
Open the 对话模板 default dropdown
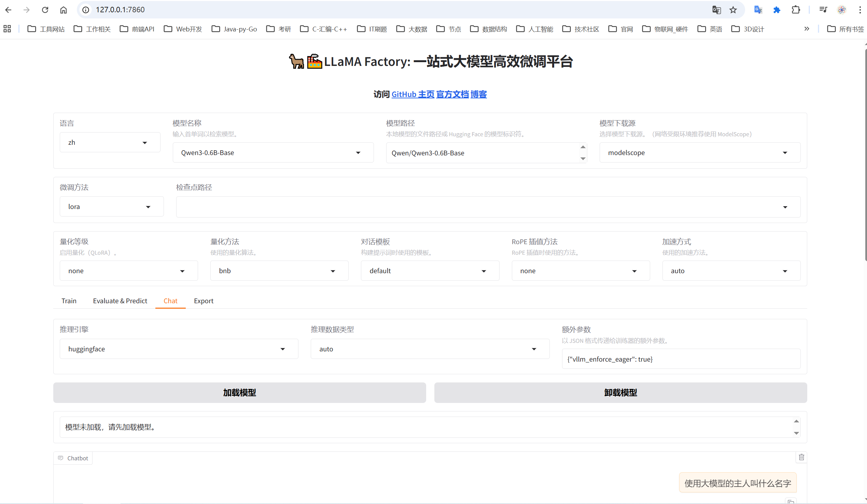click(x=430, y=271)
